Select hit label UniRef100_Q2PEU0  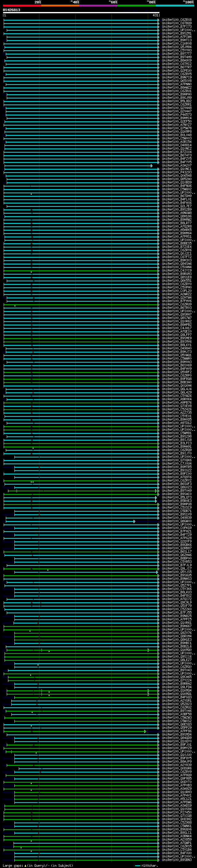tap(177, 71)
